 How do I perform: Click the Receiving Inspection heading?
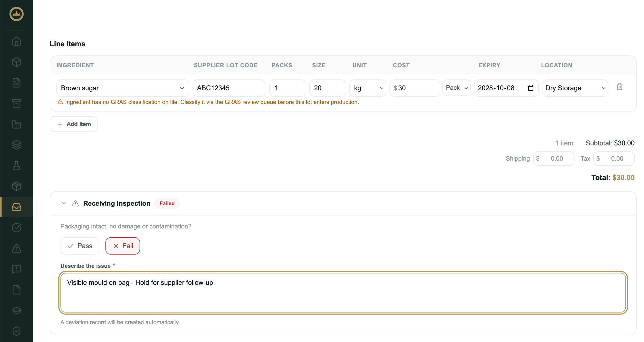117,203
